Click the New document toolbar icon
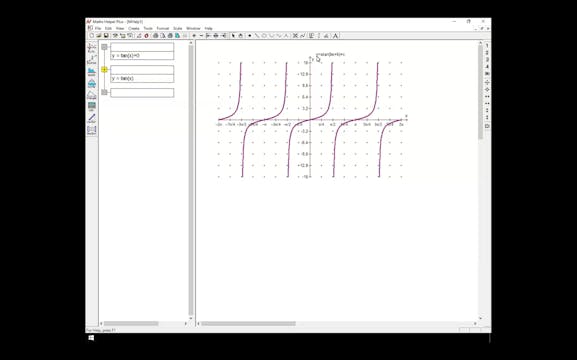The image size is (577, 360). pos(92,36)
